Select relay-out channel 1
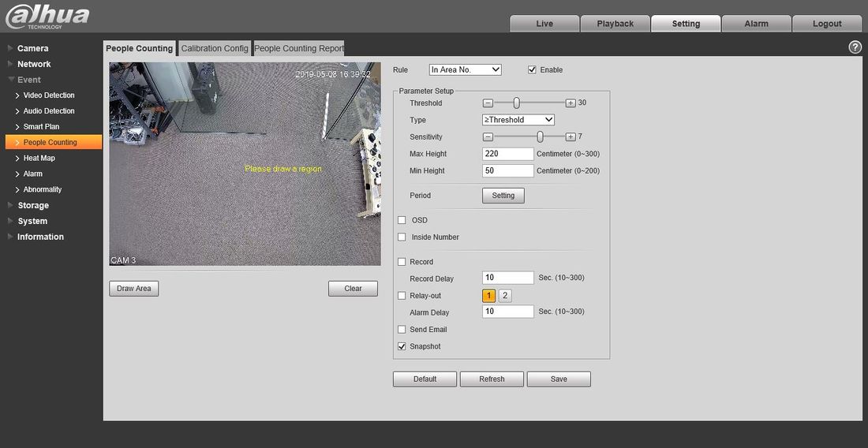Image resolution: width=868 pixels, height=448 pixels. 489,296
